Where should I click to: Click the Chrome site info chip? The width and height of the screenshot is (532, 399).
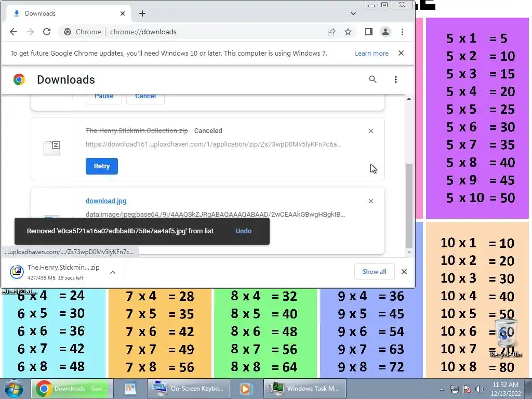[83, 32]
